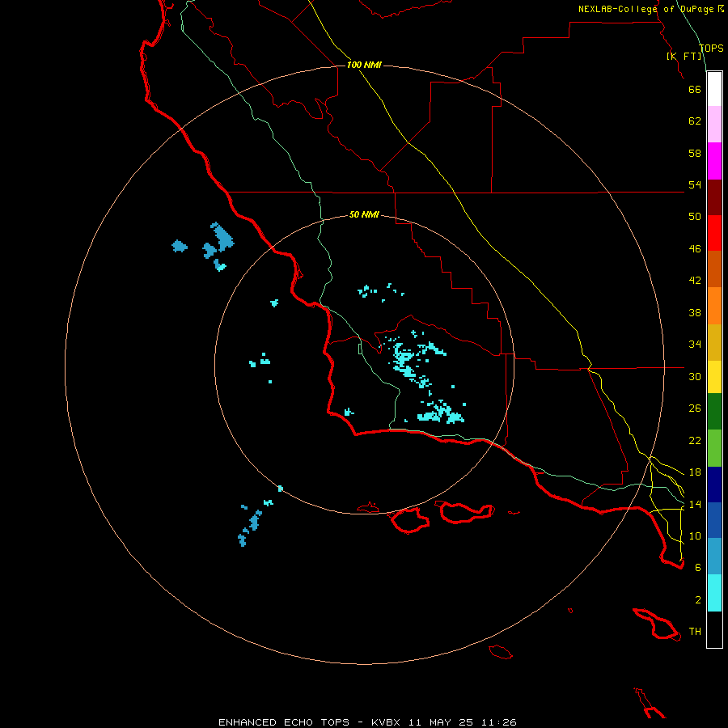Click the "NEXLAB-College of DuPage" credit text

[646, 9]
